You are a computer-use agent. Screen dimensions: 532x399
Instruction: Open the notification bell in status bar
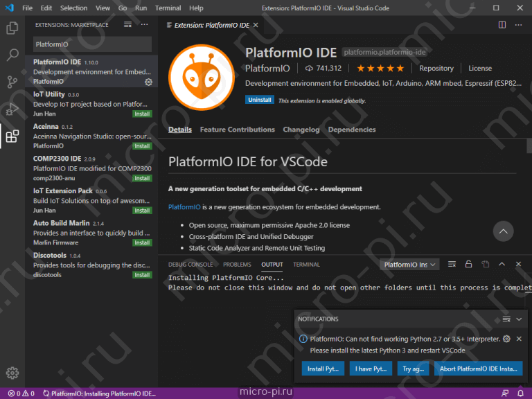(x=520, y=393)
